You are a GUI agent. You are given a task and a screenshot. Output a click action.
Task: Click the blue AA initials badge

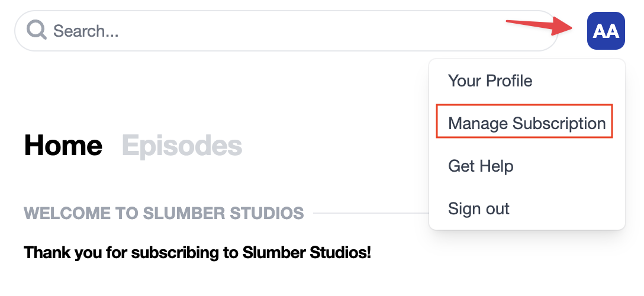606,31
